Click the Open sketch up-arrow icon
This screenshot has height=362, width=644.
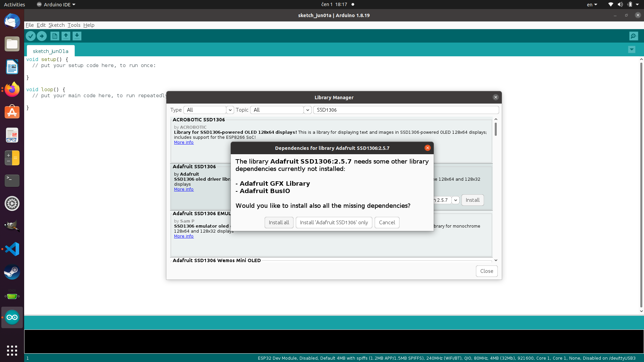66,36
